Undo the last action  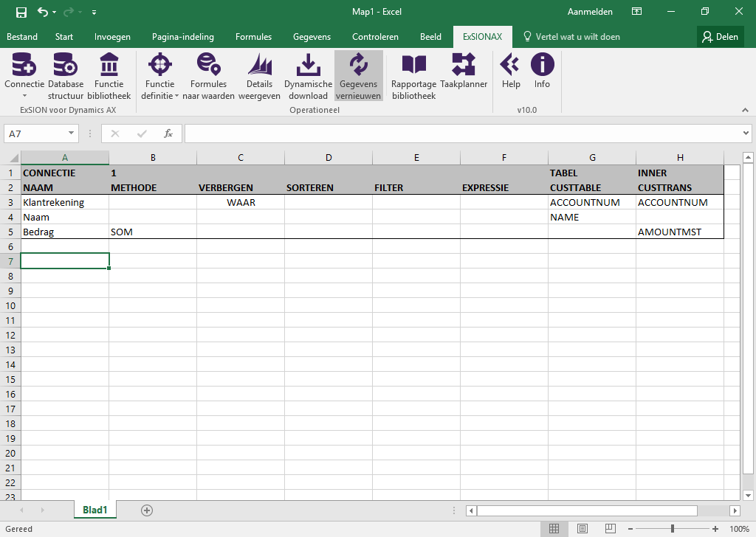coord(42,12)
